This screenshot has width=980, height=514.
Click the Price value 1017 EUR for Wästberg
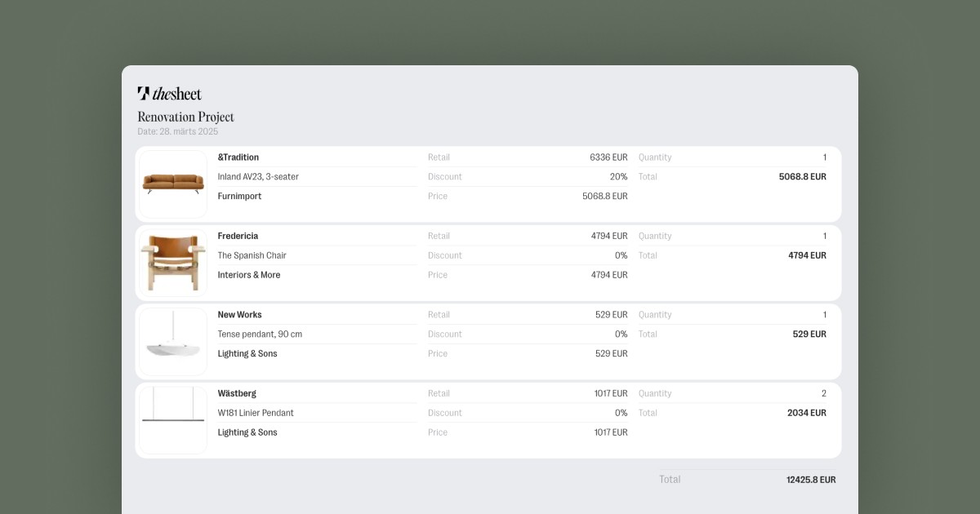point(611,432)
